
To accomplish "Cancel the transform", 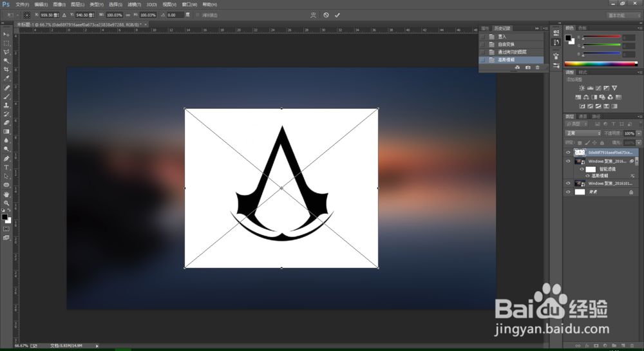I will [x=326, y=15].
